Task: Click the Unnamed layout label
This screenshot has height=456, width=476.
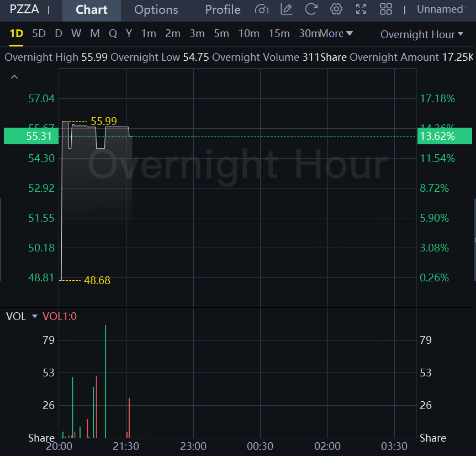Action: [x=441, y=9]
